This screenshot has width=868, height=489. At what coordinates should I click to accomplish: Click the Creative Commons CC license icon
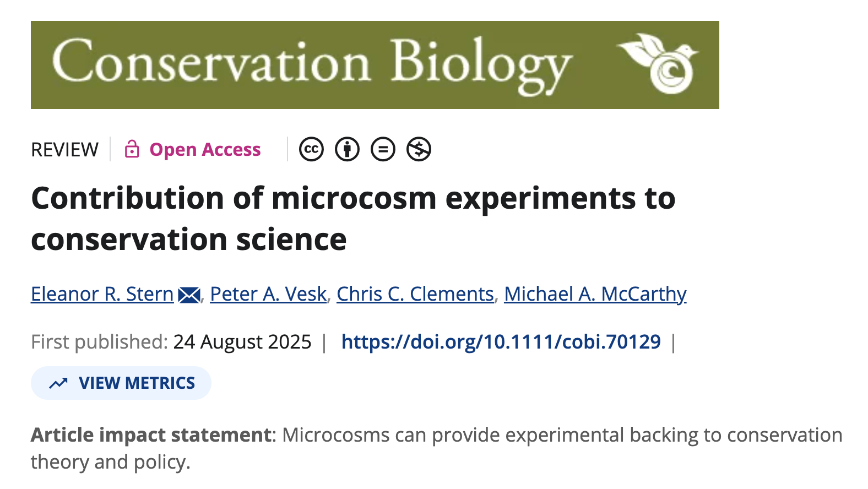click(311, 149)
